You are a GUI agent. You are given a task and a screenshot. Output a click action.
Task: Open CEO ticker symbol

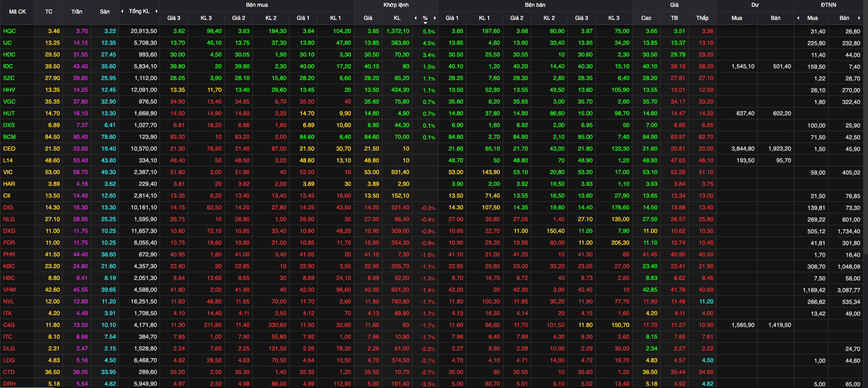(9, 149)
